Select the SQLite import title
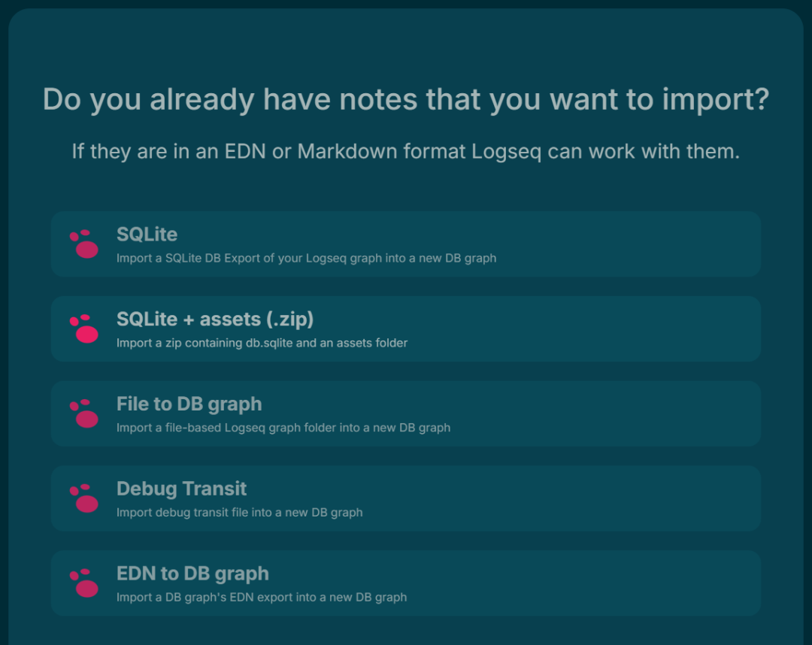This screenshot has height=645, width=812. click(x=147, y=235)
